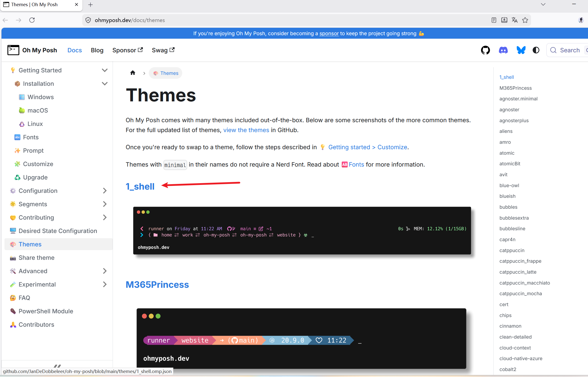Open the M365Princess theme heading link
The height and width of the screenshot is (377, 588).
(x=157, y=285)
